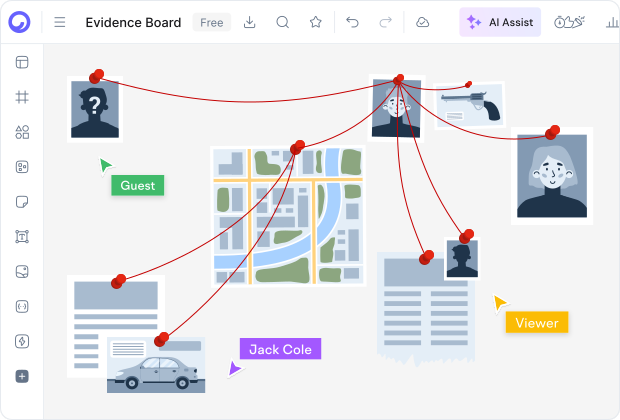Click the undo arrow
This screenshot has width=620, height=420.
pyautogui.click(x=352, y=22)
